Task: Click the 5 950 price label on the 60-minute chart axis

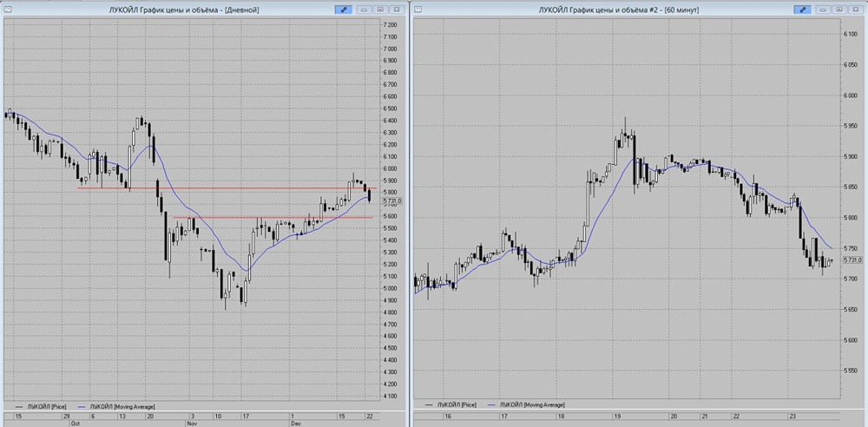Action: pyautogui.click(x=850, y=126)
